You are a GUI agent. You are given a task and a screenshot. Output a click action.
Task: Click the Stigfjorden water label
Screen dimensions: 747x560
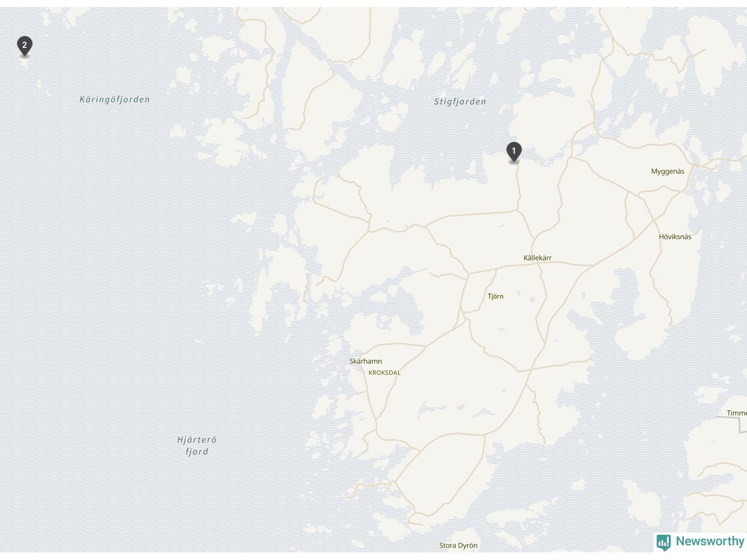coord(460,102)
